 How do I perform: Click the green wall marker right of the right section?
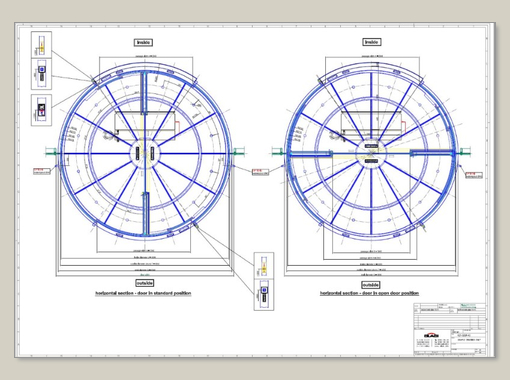(x=465, y=152)
